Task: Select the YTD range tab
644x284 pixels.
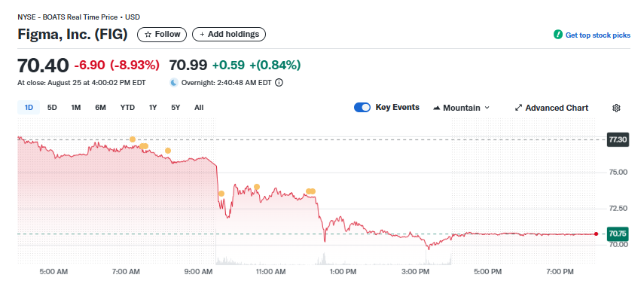Action: 127,108
